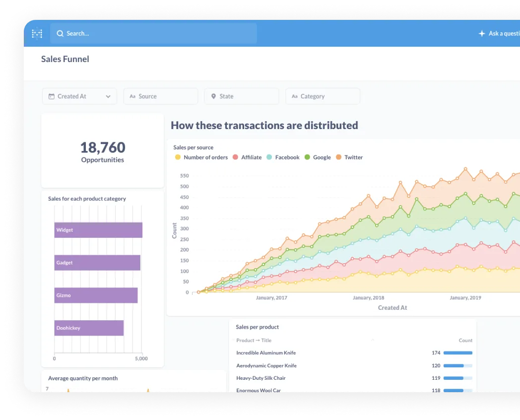Click the Aa icon in Category filter
The image size is (520, 420).
point(295,96)
